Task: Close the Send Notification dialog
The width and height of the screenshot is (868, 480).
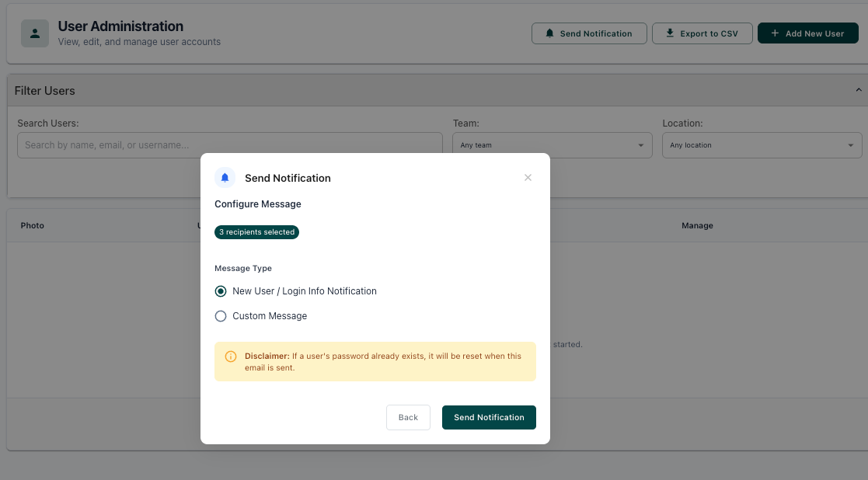Action: 528,178
